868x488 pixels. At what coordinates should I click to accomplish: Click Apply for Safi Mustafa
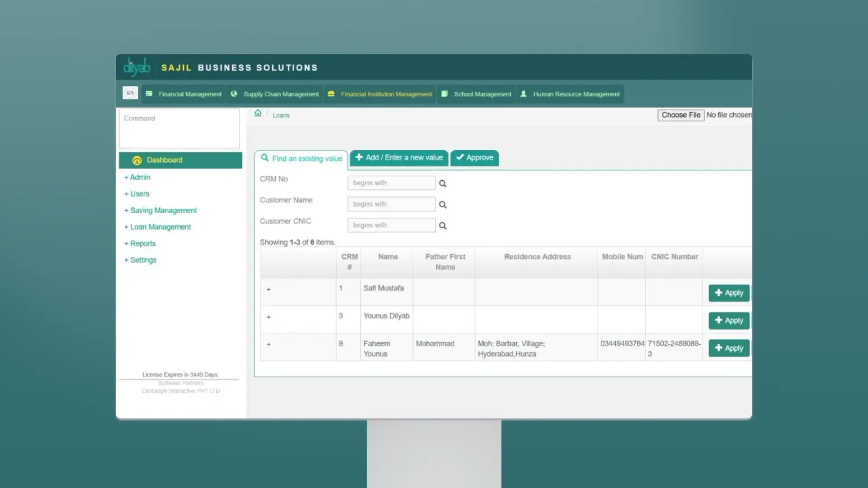click(x=729, y=293)
